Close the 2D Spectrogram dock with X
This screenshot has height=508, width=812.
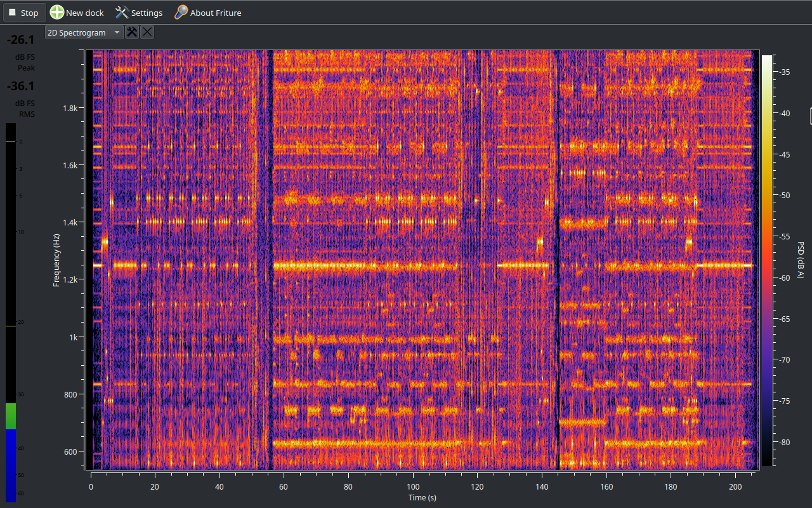[147, 32]
